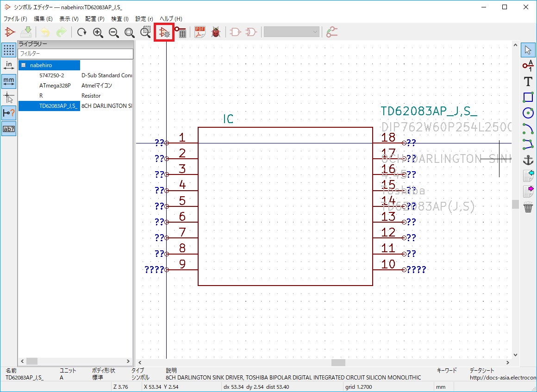Open the 配置 (P) menu
Screen dimensions: 537x392
(x=95, y=19)
